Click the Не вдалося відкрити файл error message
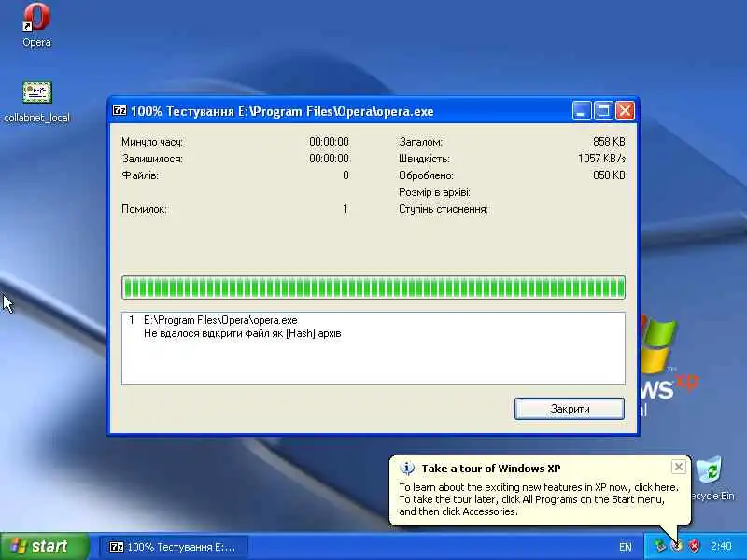Screen dimensions: 747x560 tap(243, 333)
